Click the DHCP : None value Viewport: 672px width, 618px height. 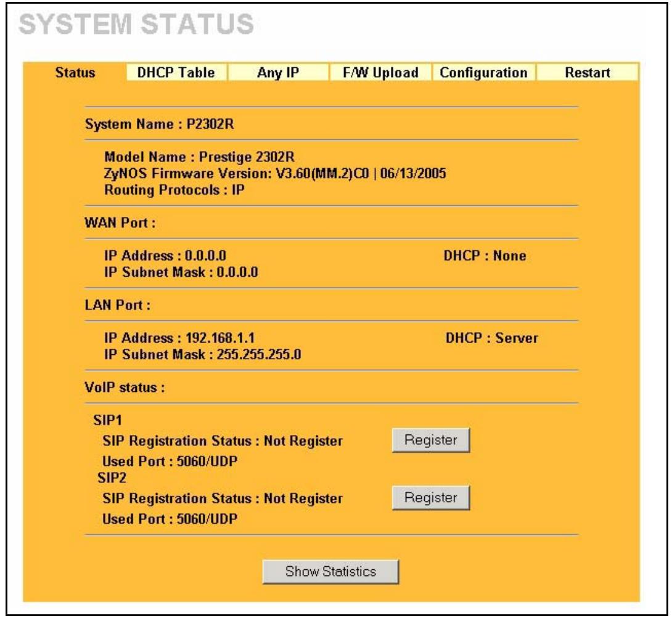pyautogui.click(x=485, y=256)
